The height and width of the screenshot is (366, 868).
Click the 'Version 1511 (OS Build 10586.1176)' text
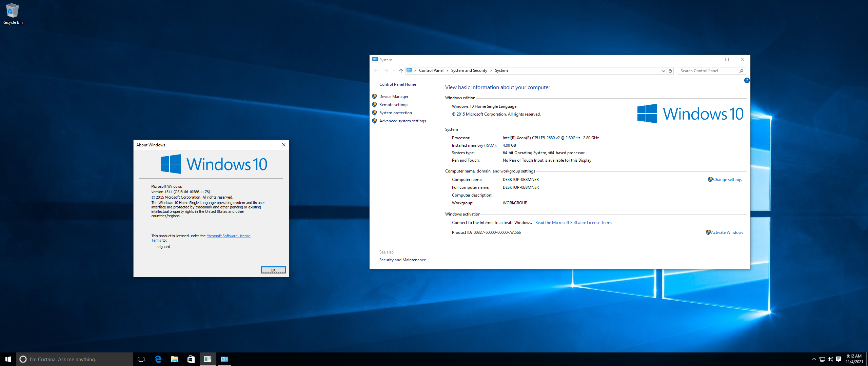click(180, 192)
